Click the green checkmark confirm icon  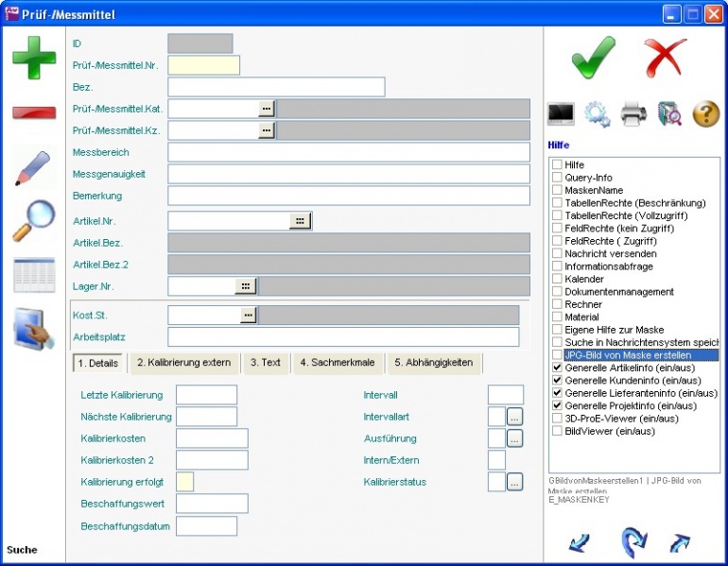(x=594, y=60)
